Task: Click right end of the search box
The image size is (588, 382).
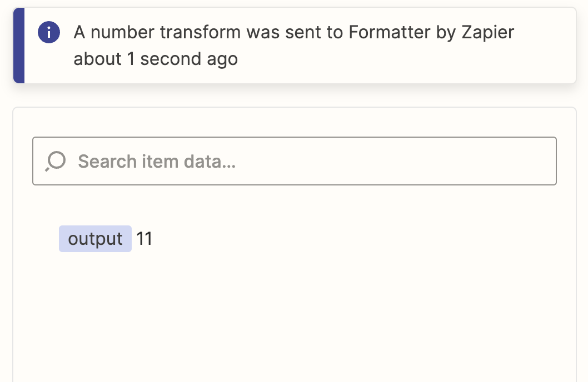Action: (534, 161)
